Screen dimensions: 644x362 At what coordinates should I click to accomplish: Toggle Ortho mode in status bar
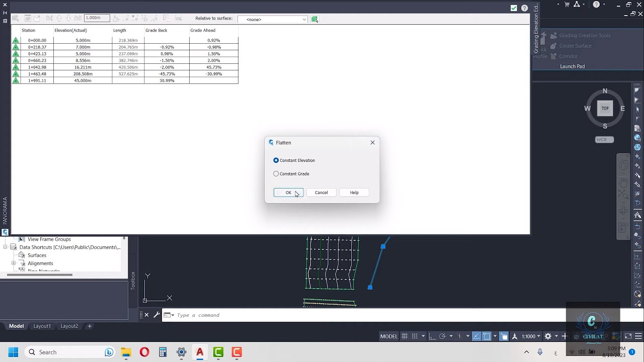coord(432,336)
